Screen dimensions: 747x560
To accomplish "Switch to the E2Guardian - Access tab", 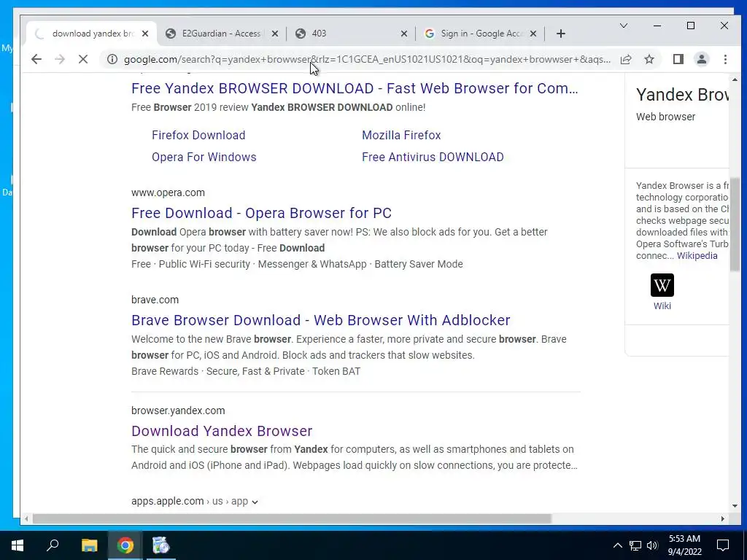I will pos(222,34).
